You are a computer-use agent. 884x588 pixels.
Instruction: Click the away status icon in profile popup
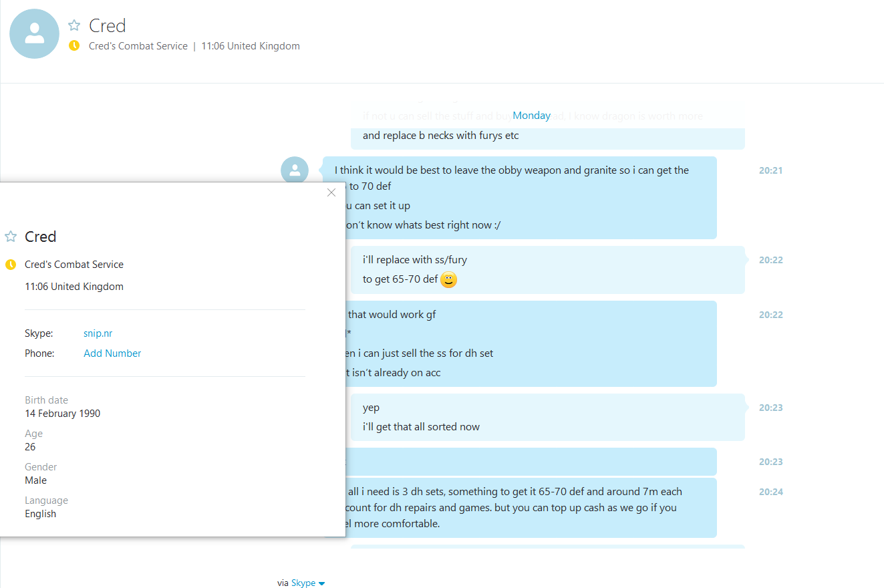11,265
